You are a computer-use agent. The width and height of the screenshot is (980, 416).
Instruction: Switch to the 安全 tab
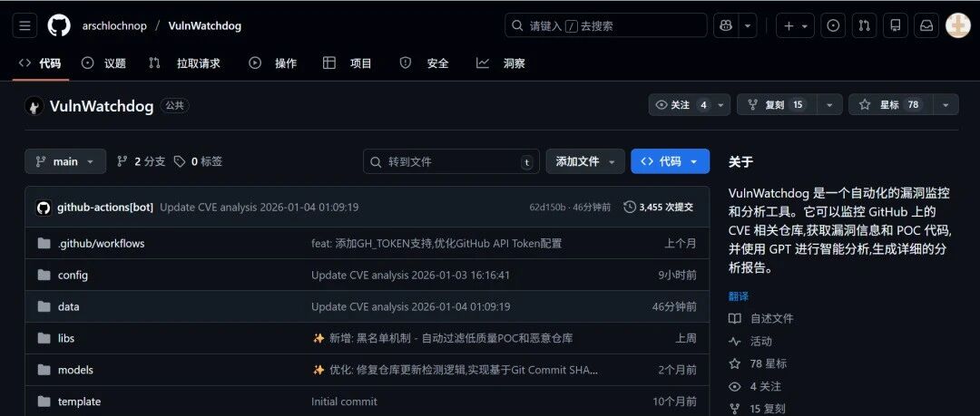(x=425, y=63)
